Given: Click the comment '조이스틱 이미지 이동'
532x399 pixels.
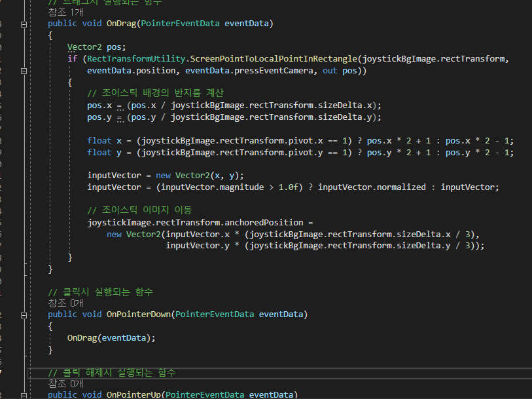Looking at the screenshot, I should coord(139,210).
